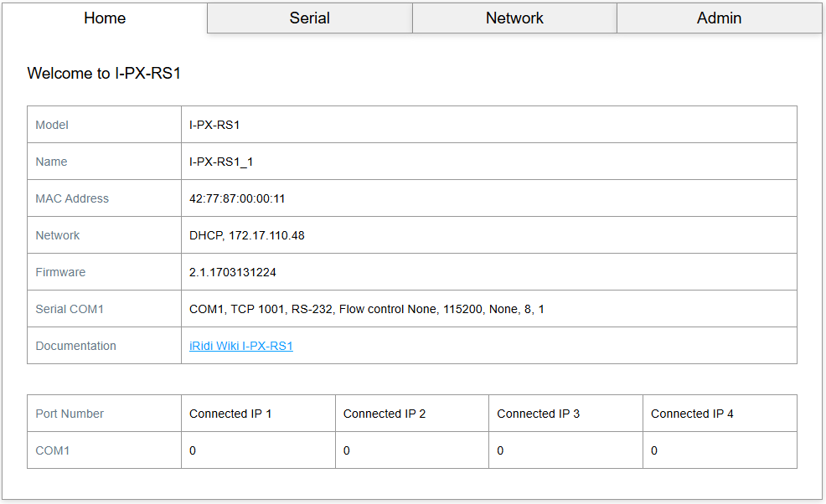
Task: Click the device name I-PX-RS1_1
Action: point(221,162)
